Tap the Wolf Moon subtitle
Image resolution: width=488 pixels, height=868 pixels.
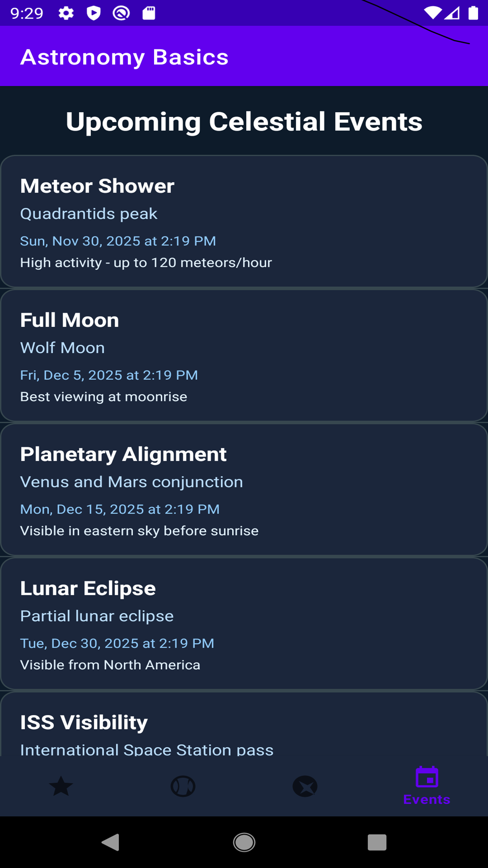point(62,348)
